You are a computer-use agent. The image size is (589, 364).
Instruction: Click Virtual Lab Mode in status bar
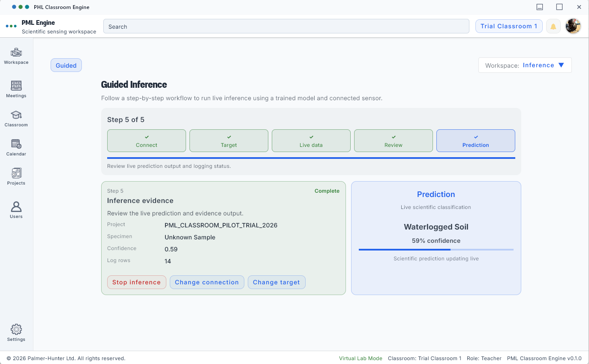[361, 358]
